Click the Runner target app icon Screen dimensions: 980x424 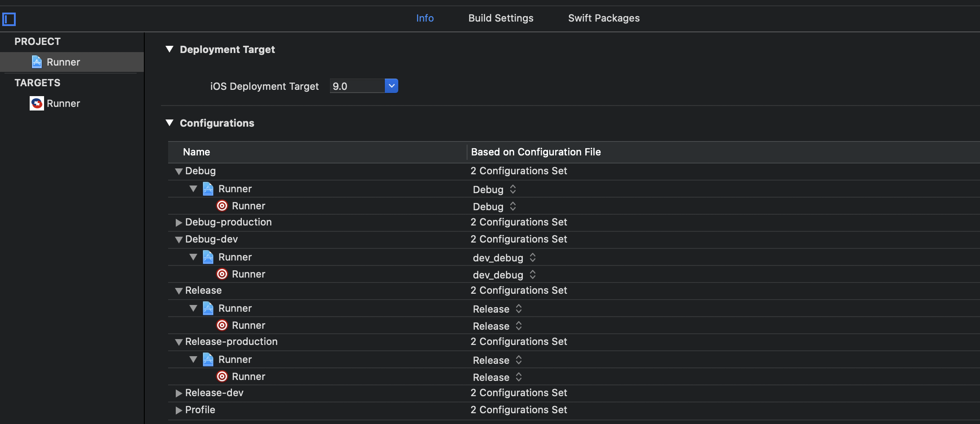37,103
